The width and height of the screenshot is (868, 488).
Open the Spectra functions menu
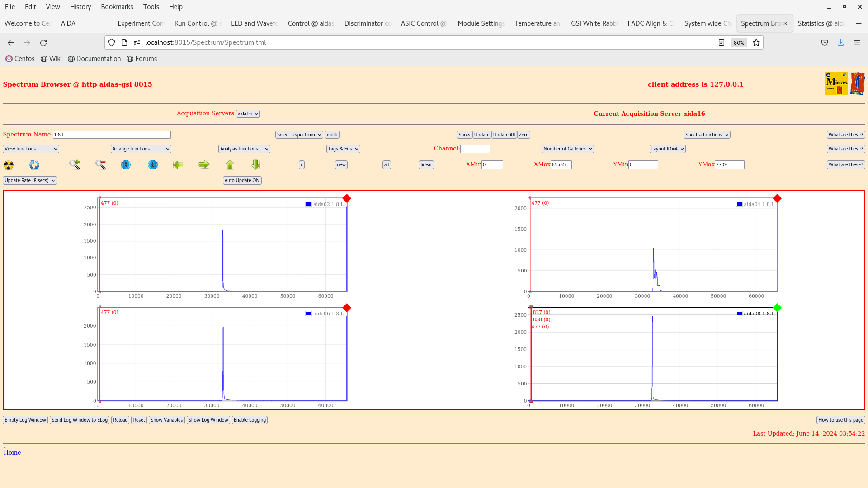click(x=707, y=135)
